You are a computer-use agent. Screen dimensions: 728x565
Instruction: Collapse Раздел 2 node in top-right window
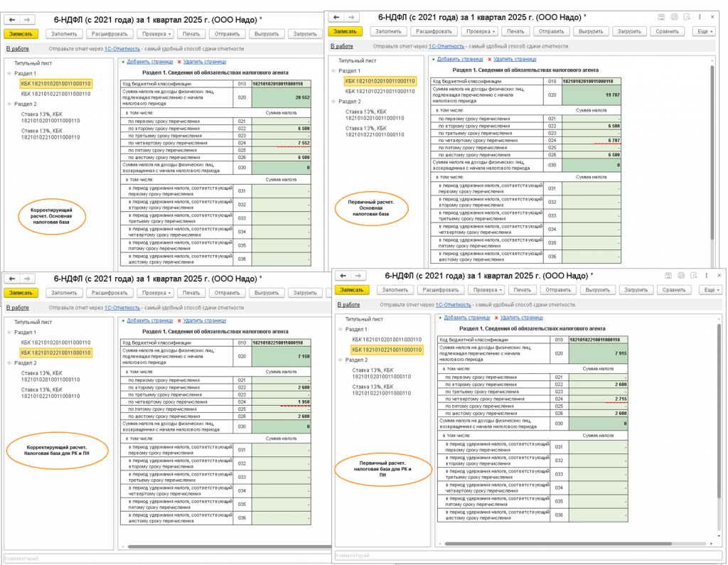pyautogui.click(x=333, y=101)
